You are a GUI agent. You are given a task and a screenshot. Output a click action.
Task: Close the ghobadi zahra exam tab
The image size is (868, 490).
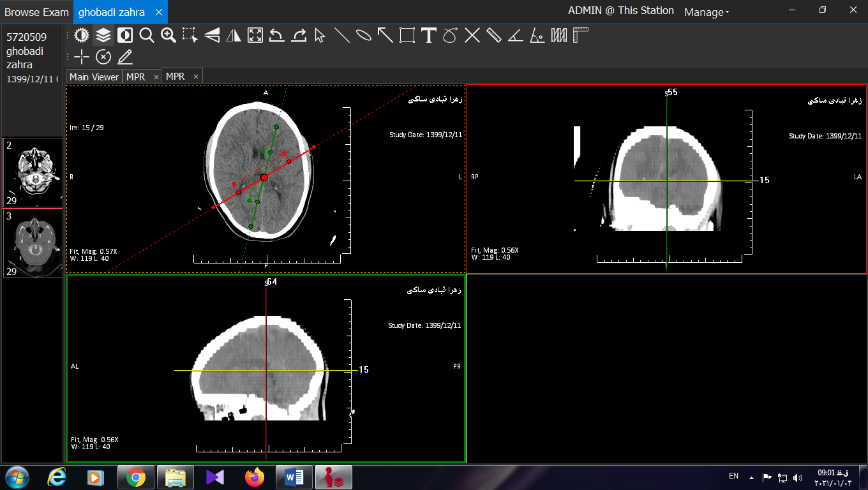[x=159, y=12]
